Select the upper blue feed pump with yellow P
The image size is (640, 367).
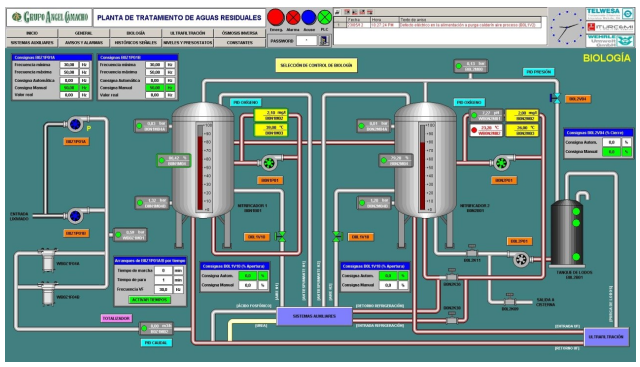point(75,124)
